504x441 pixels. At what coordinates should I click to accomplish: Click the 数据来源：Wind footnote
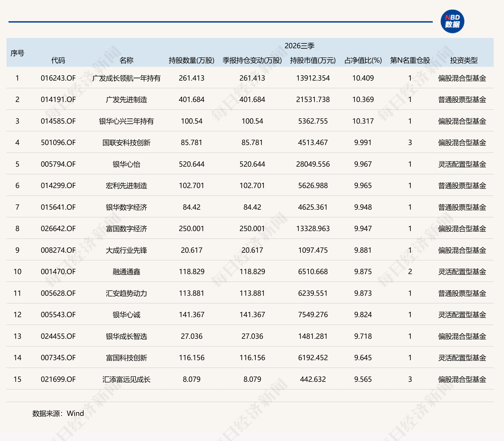[58, 413]
